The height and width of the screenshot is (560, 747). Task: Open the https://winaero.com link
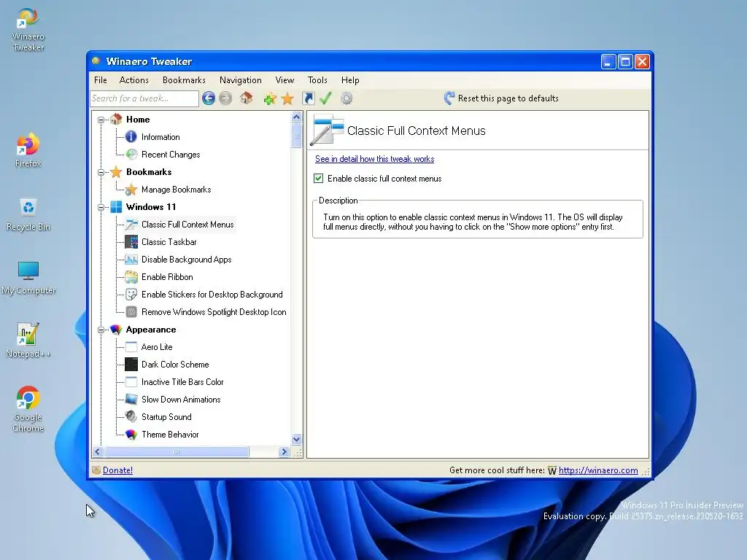coord(598,470)
